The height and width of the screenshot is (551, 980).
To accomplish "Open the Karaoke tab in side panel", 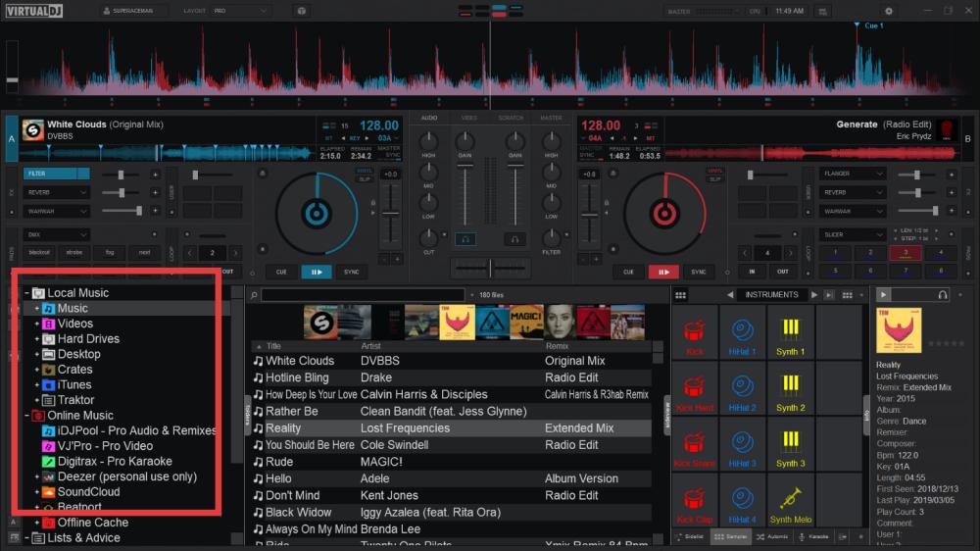I will pos(813,536).
